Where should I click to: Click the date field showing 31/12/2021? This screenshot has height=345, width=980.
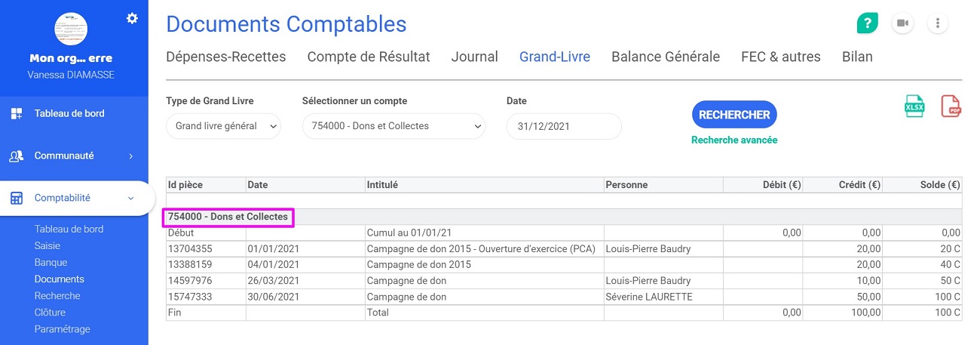click(564, 126)
